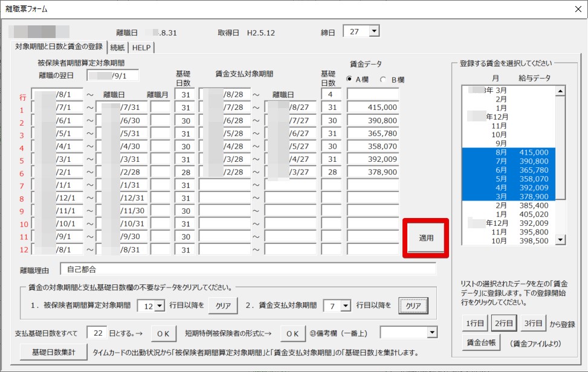Open the 被保険者期間算定対象期間 row dropdown showing 12
Screen dimensions: 588x372
pyautogui.click(x=160, y=306)
